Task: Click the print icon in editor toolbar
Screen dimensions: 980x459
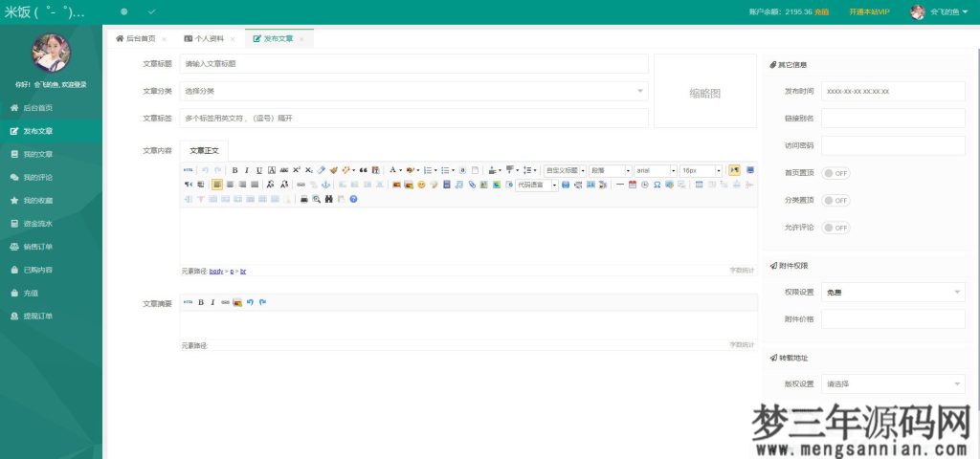Action: coord(304,199)
